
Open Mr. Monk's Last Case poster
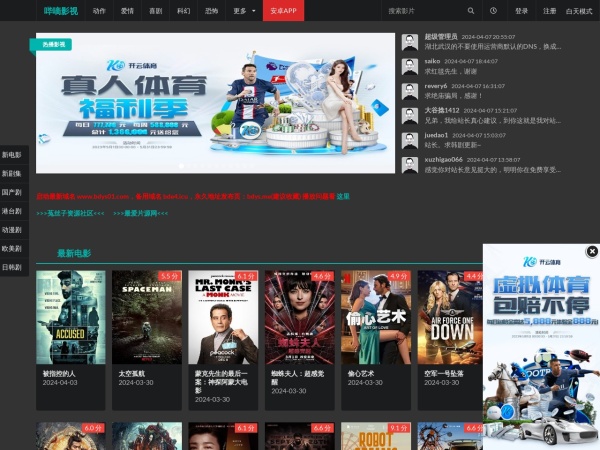(223, 317)
